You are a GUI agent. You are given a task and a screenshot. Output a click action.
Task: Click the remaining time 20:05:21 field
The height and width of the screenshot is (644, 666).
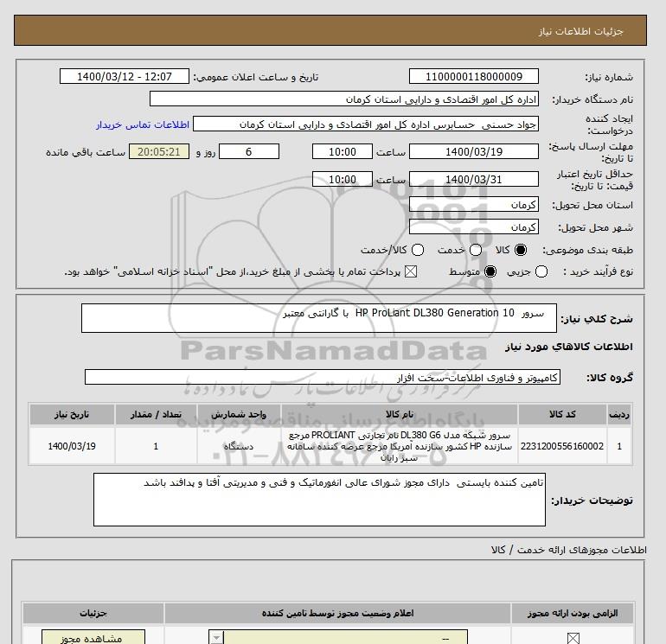tap(159, 151)
